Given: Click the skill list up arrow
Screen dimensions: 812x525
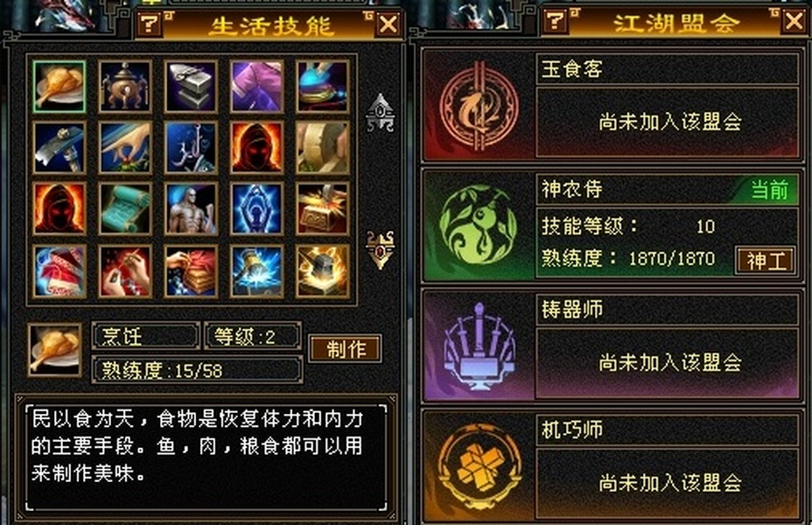Looking at the screenshot, I should click(x=381, y=112).
